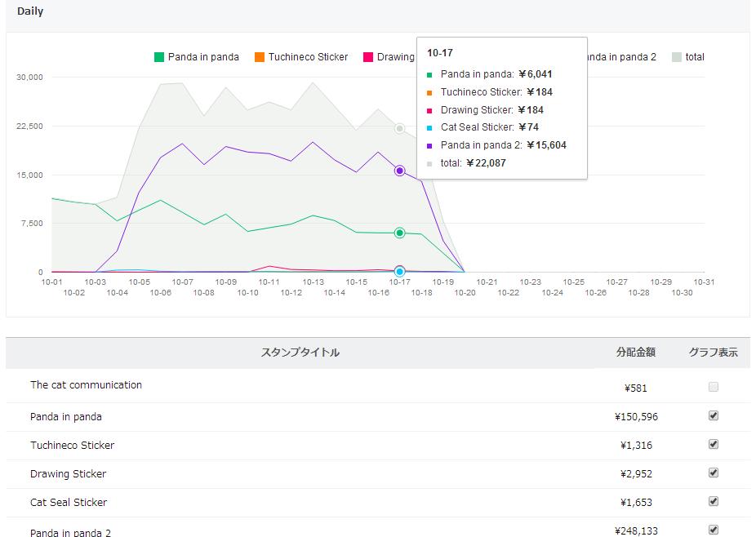The width and height of the screenshot is (756, 537).
Task: Enable graph display for The cat communication
Action: coord(714,387)
